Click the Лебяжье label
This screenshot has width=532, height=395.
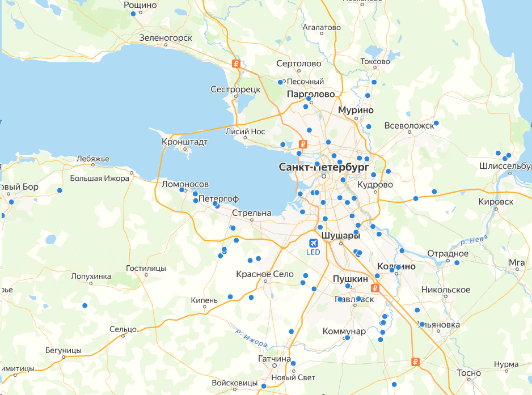[x=93, y=159]
